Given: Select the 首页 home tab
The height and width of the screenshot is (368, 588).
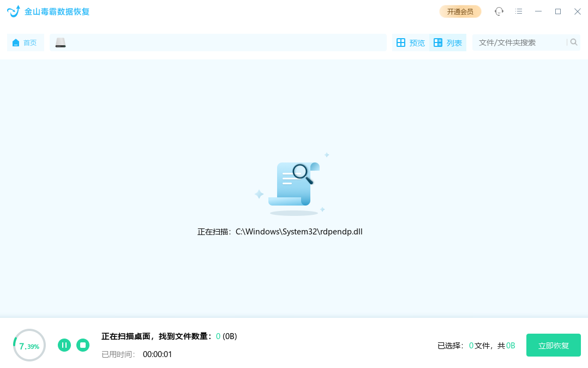Looking at the screenshot, I should 25,42.
